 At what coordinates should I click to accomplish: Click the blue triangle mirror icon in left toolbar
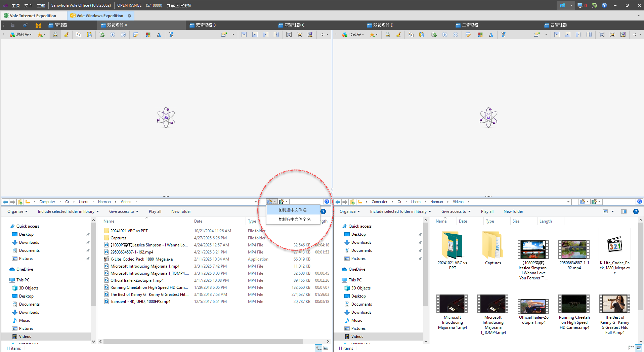(x=159, y=35)
